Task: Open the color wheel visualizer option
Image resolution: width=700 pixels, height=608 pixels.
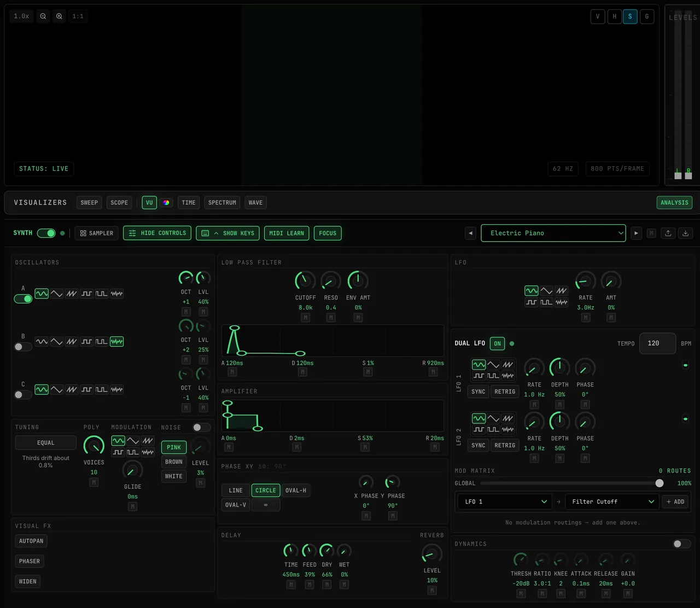Action: click(x=166, y=202)
